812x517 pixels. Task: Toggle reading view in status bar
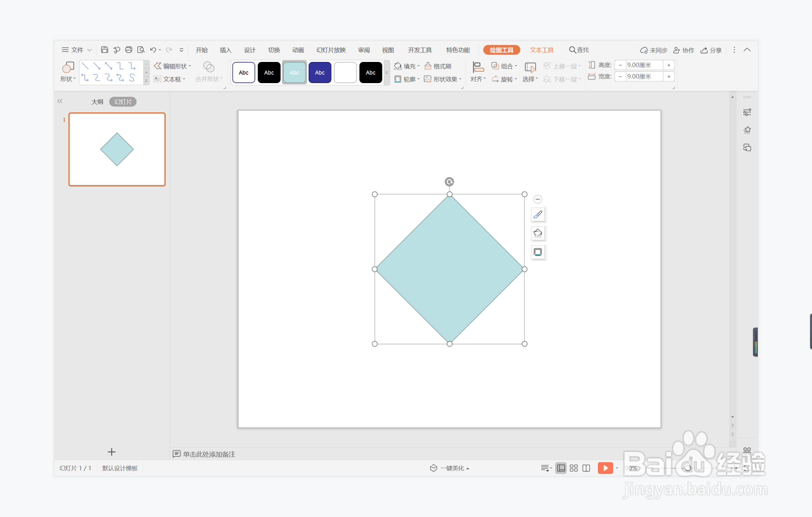click(x=586, y=468)
